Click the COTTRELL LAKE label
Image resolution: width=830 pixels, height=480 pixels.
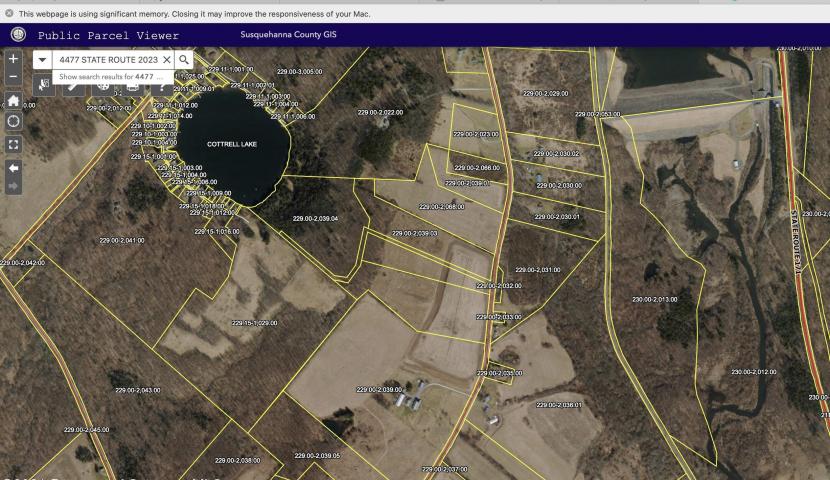[x=232, y=144]
